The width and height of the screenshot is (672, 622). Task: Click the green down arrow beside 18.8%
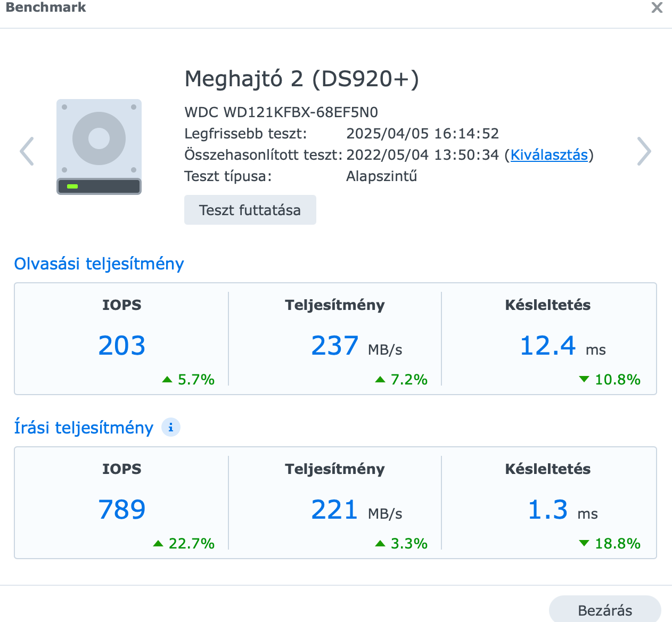pyautogui.click(x=584, y=543)
